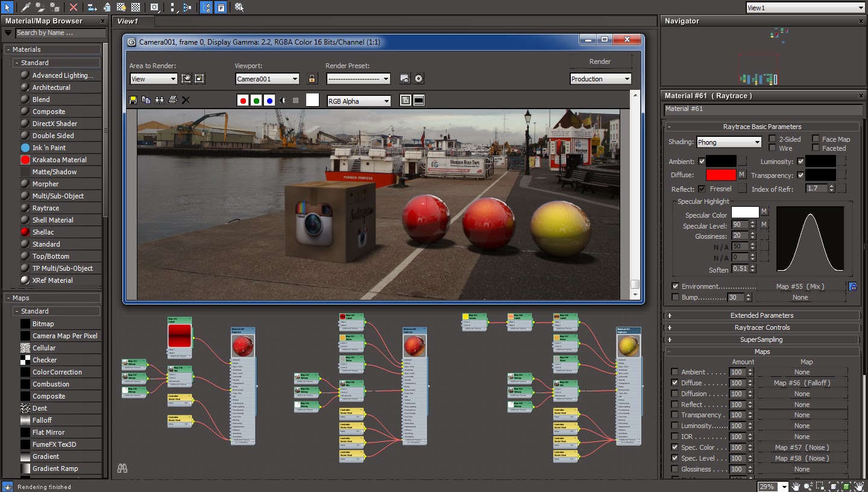Click the Search by Name field
Screen dimensions: 868x492
point(59,33)
